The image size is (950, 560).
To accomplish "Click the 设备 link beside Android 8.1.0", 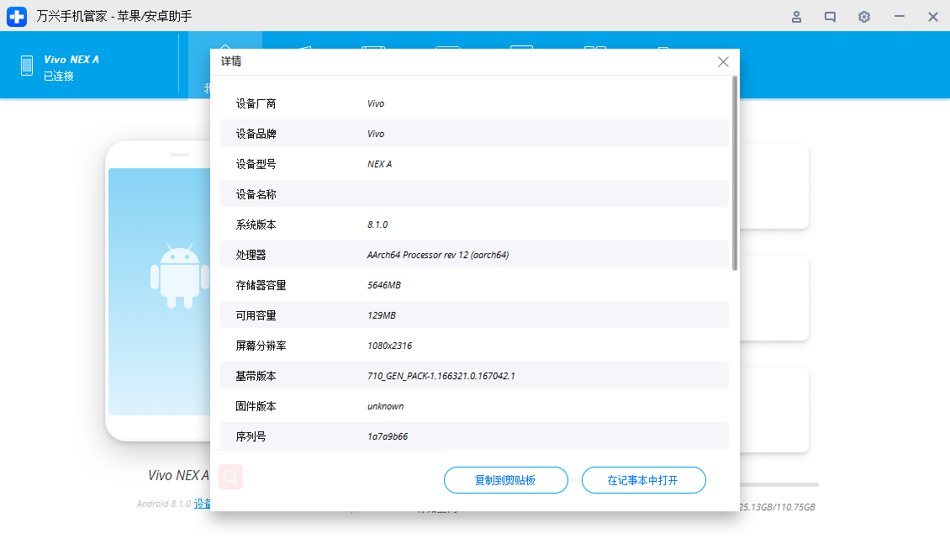I will point(203,504).
